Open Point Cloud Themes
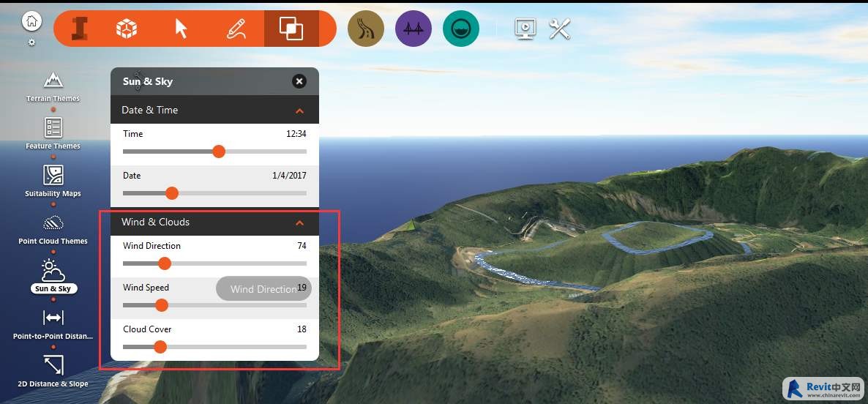This screenshot has height=404, width=868. click(53, 228)
